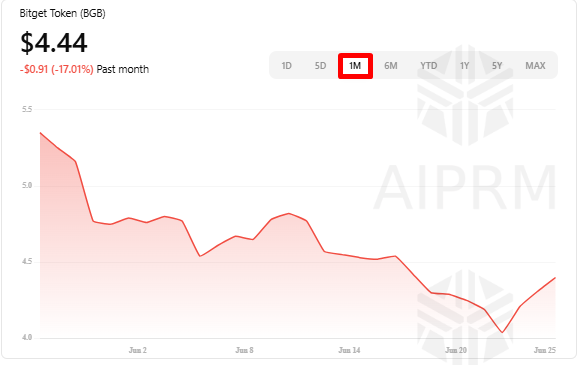585x365 pixels.
Task: Click the 5.5 price axis label
Action: point(27,109)
